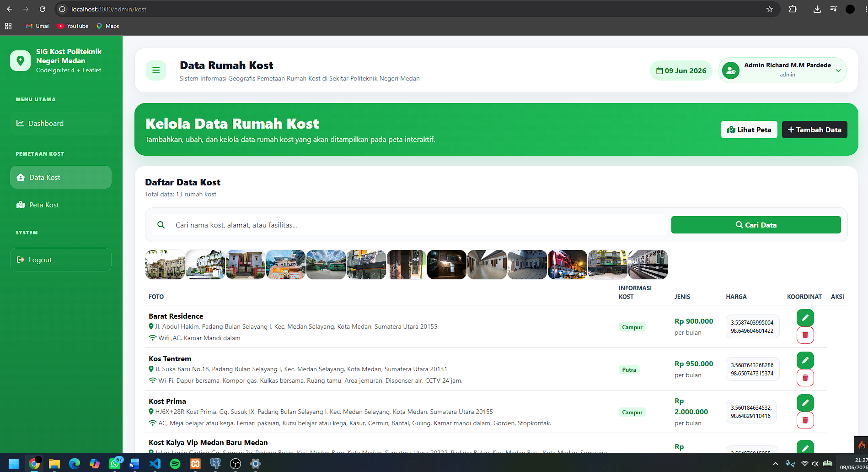Click Rp 950.000 price for Kos Tentrem
This screenshot has width=868, height=472.
(x=694, y=363)
